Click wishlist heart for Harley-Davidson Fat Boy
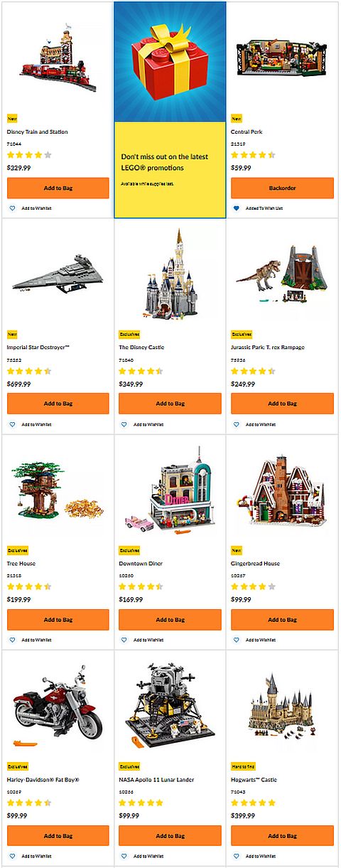The width and height of the screenshot is (341, 868). pos(12,856)
